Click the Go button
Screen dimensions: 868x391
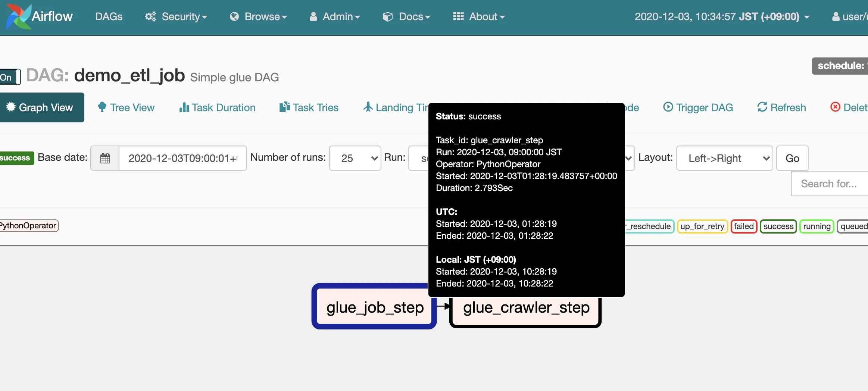[x=793, y=158]
